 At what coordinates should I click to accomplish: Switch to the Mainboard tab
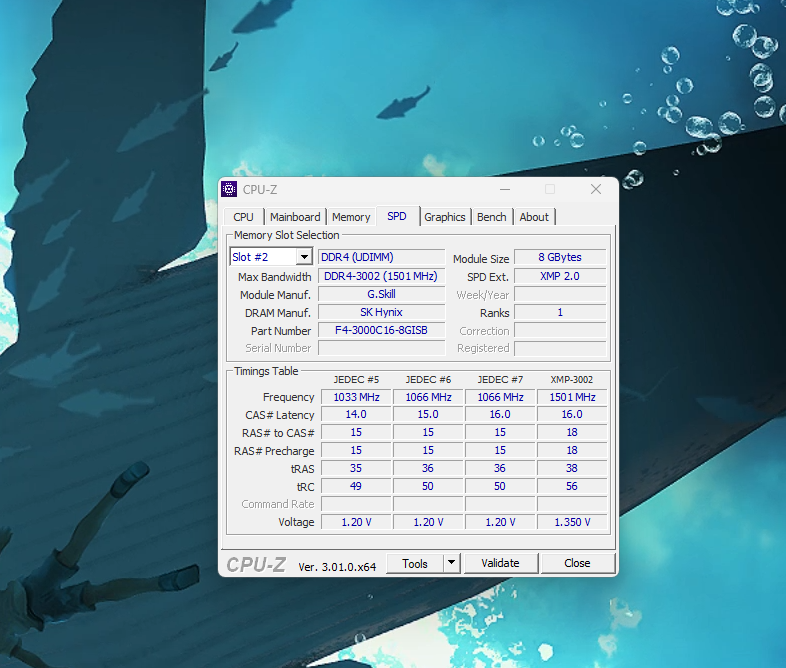[x=295, y=217]
